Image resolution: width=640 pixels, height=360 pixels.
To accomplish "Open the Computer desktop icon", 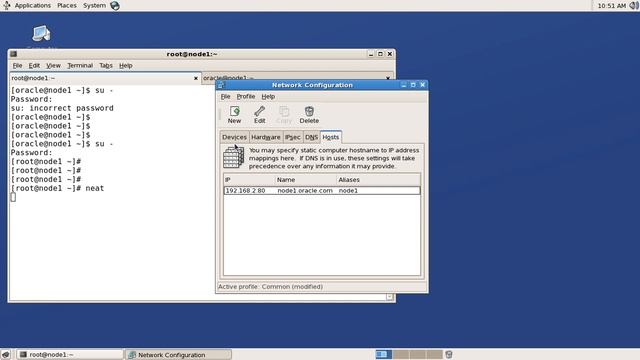I will 41,33.
